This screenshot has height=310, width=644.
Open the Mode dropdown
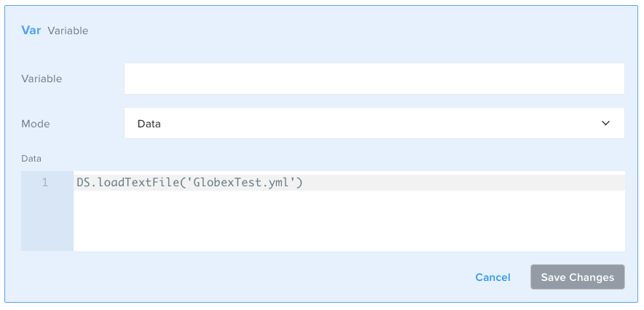[x=374, y=124]
